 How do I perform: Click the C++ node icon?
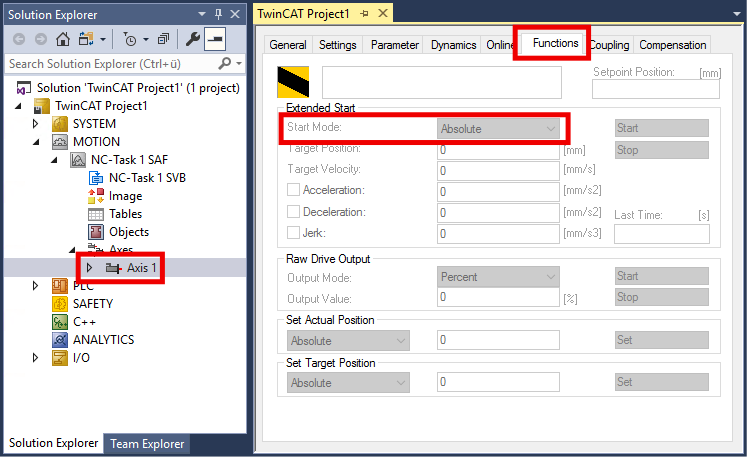[x=60, y=322]
